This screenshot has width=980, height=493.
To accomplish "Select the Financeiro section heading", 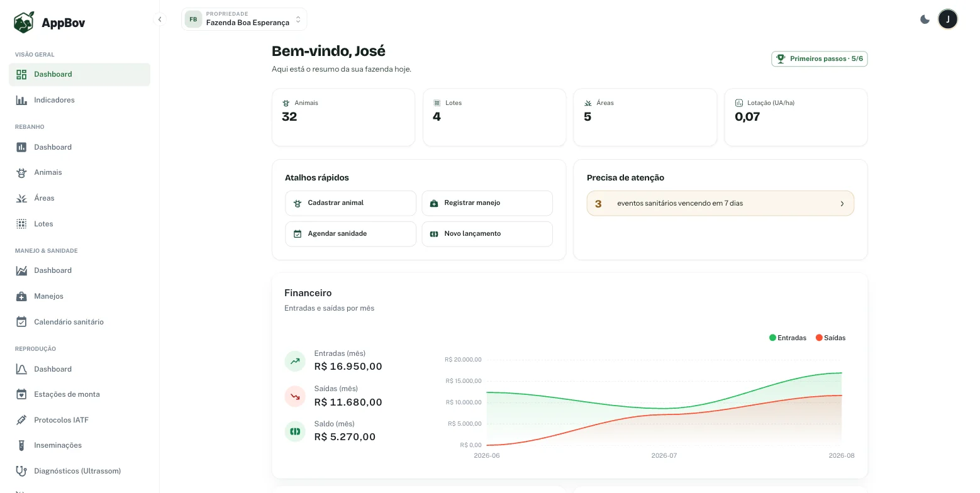I will click(x=308, y=293).
